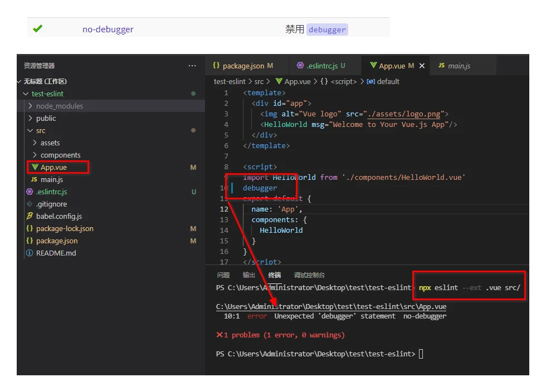The image size is (546, 392).
Task: Click the Babel icon of babel.config.js
Action: pyautogui.click(x=30, y=216)
